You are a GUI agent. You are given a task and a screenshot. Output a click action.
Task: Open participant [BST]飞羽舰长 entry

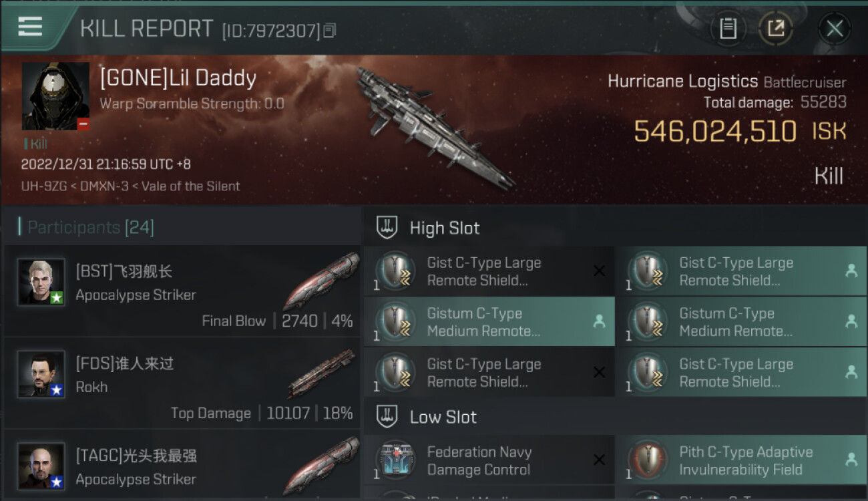click(182, 291)
